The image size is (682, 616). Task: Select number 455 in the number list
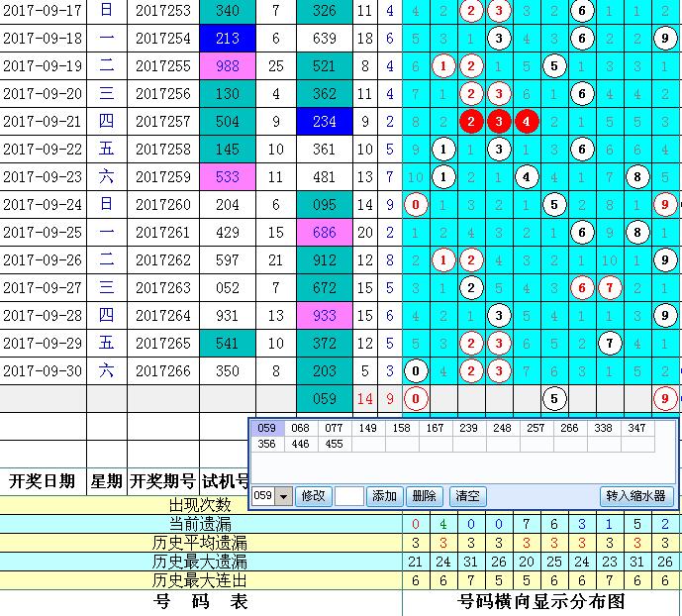pos(334,445)
